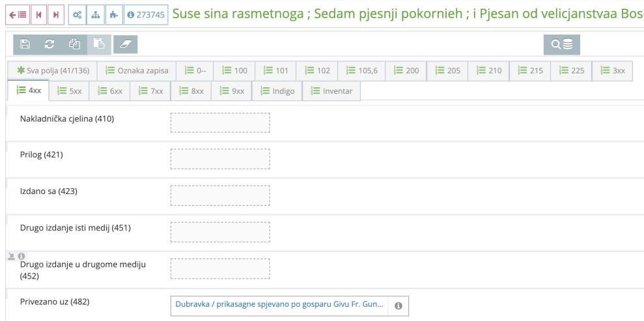The image size is (644, 321).
Task: Jump to the previous record
Action: (x=38, y=15)
